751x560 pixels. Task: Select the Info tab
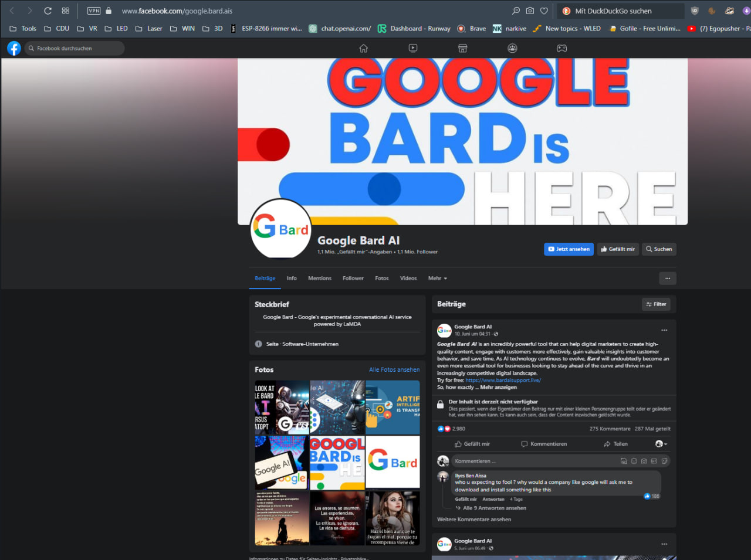click(x=292, y=279)
